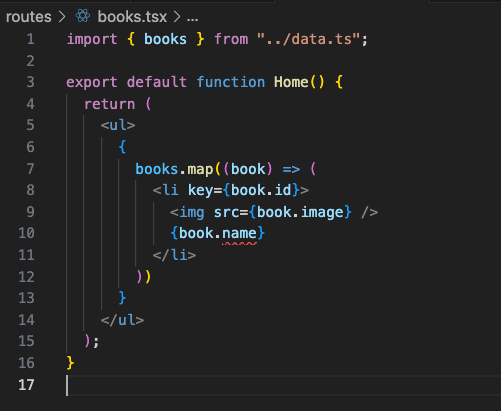Click the chevron after books.tsx breadcrumb

pos(177,17)
